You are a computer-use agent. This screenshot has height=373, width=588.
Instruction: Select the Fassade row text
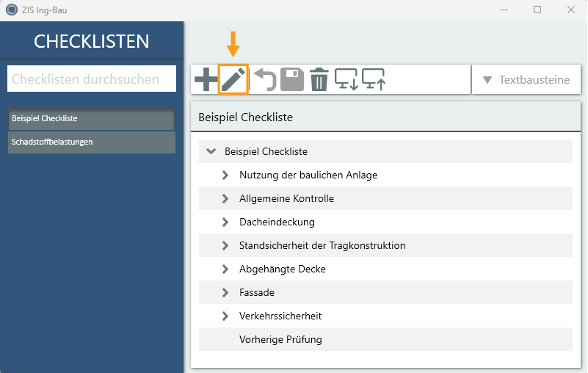257,293
